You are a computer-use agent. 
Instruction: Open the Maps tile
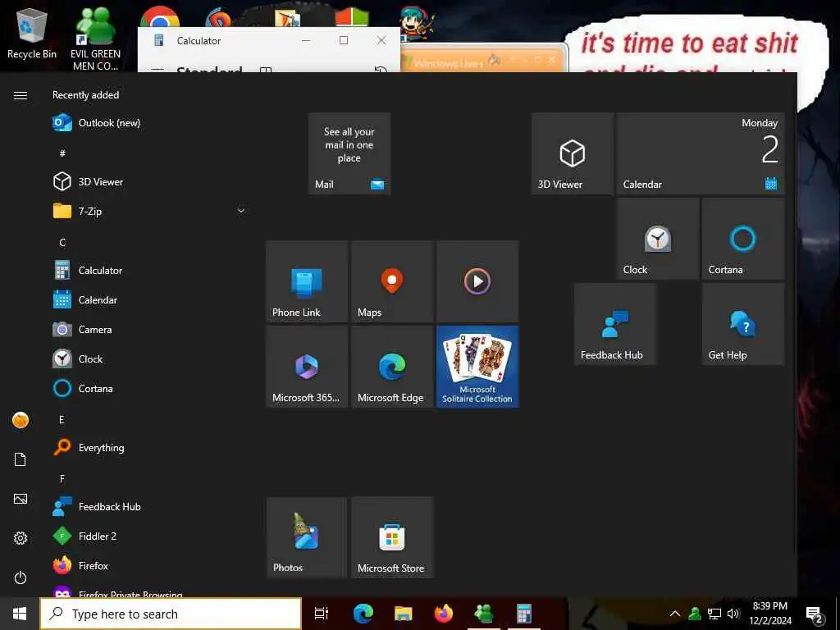click(392, 281)
